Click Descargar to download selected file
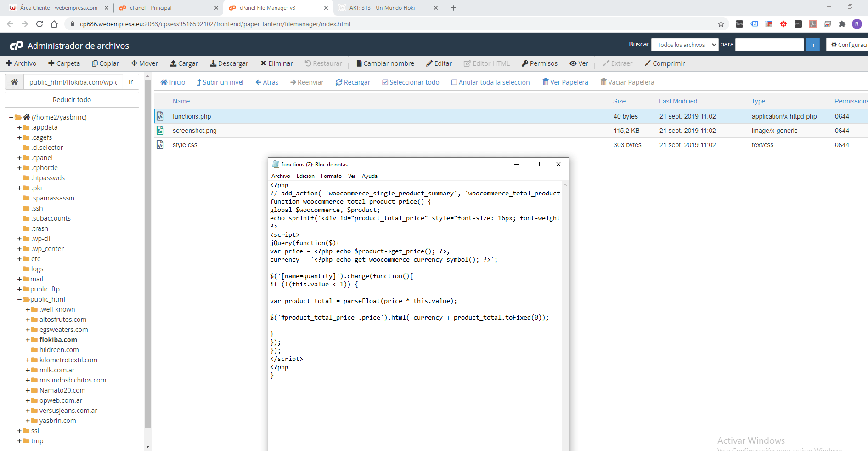Viewport: 868px width, 451px height. (x=229, y=63)
